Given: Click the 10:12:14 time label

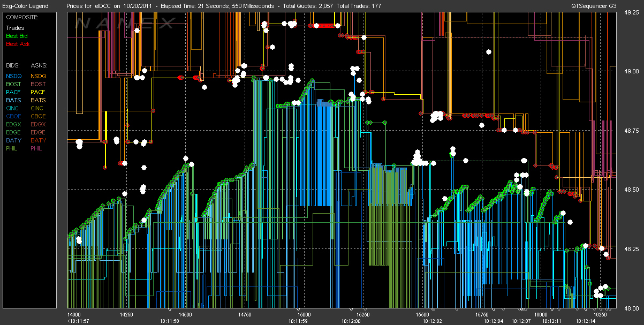Looking at the screenshot, I should click(x=586, y=321).
